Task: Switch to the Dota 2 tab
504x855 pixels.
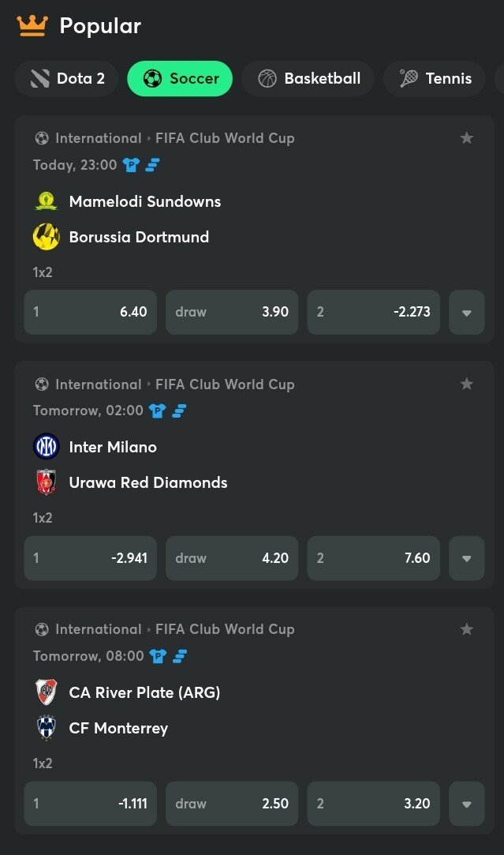Action: [66, 78]
